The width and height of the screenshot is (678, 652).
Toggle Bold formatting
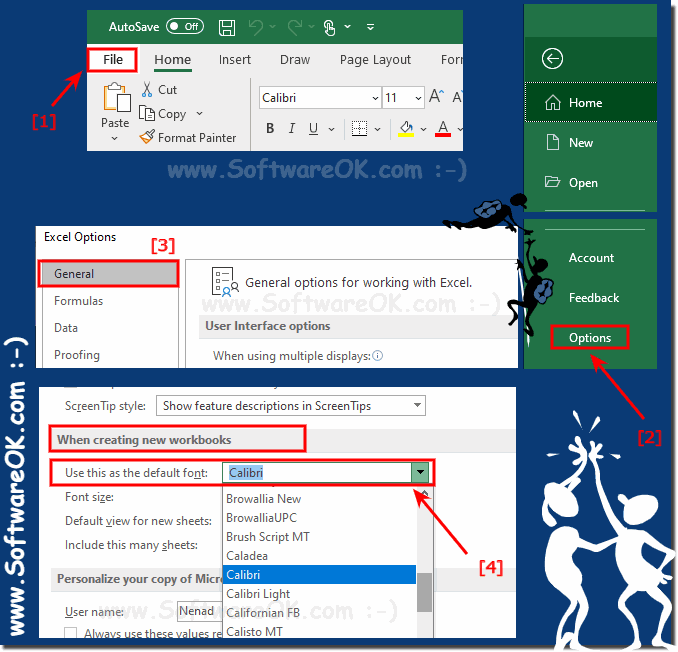click(270, 128)
